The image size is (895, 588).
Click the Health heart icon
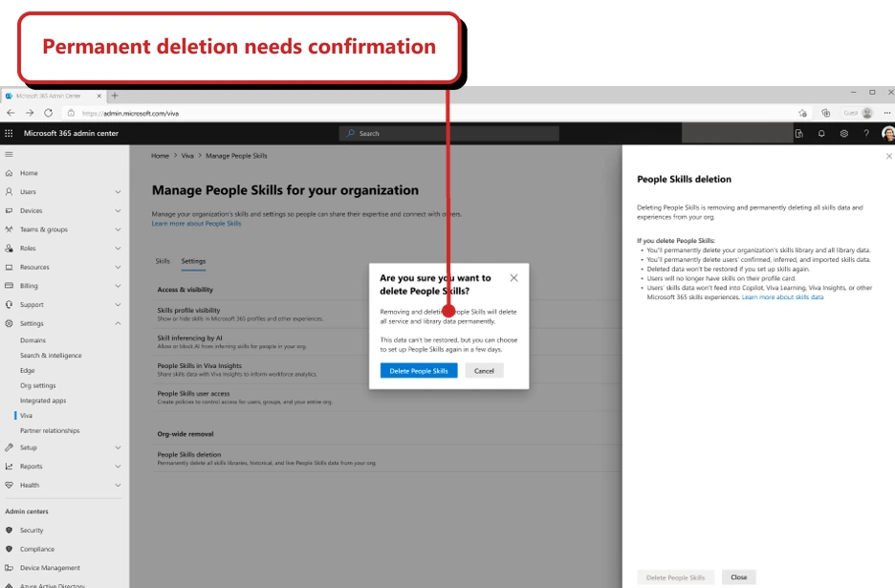point(9,486)
